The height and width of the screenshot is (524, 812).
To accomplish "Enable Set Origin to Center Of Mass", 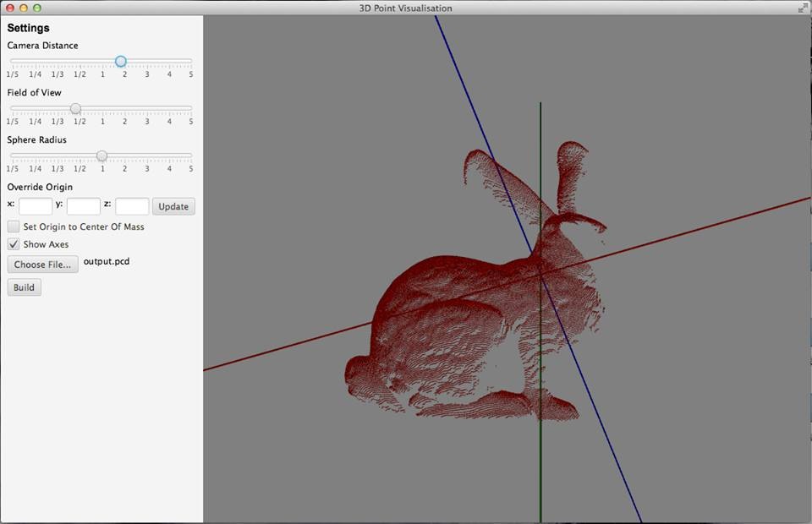I will (14, 227).
